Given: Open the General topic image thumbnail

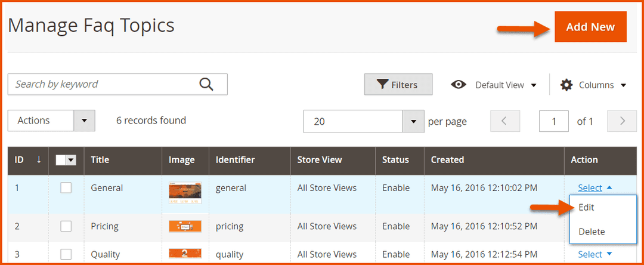Looking at the screenshot, I should [185, 193].
